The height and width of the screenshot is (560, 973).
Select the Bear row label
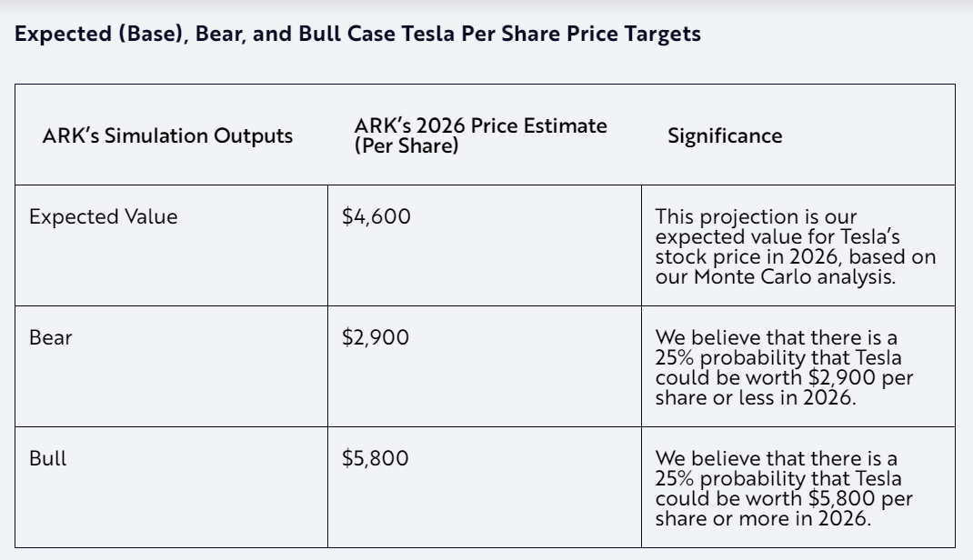point(50,337)
